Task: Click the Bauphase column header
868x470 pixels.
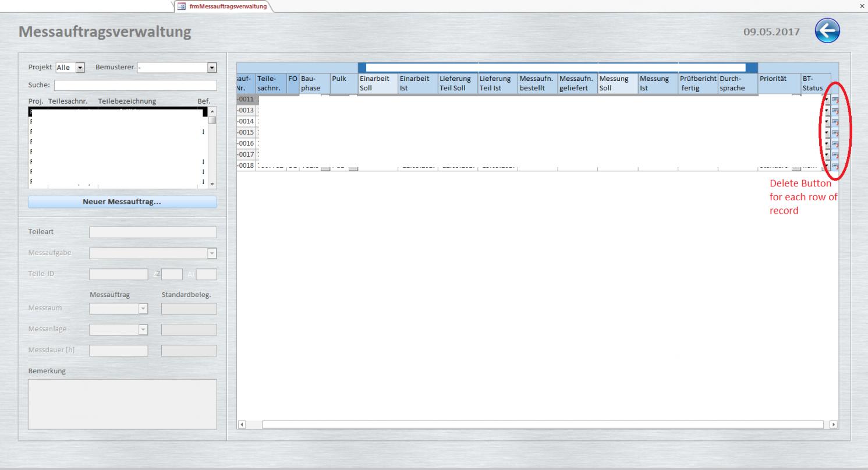Action: pos(314,84)
